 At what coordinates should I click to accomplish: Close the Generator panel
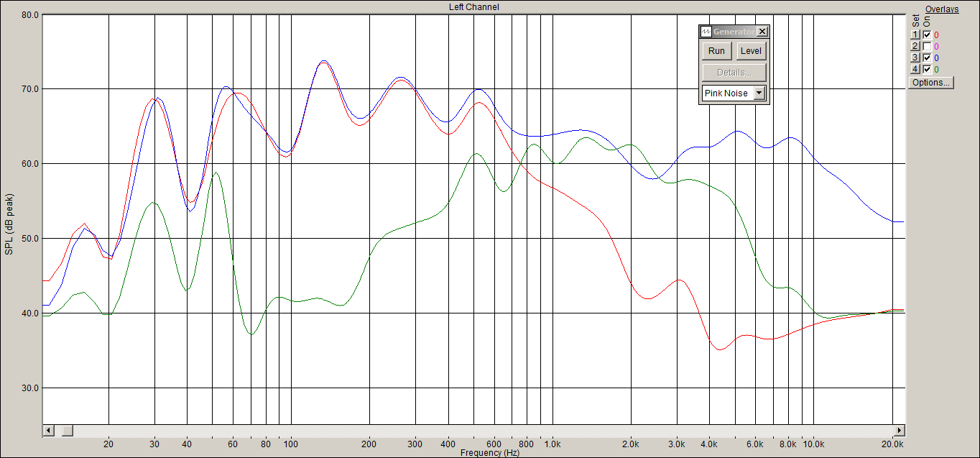pyautogui.click(x=762, y=32)
